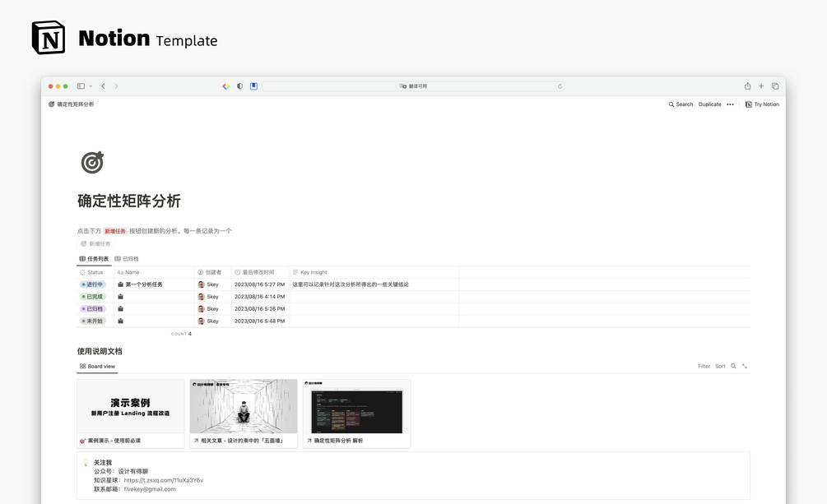Image resolution: width=827 pixels, height=504 pixels.
Task: Click the Notion logo in the header
Action: 49,38
